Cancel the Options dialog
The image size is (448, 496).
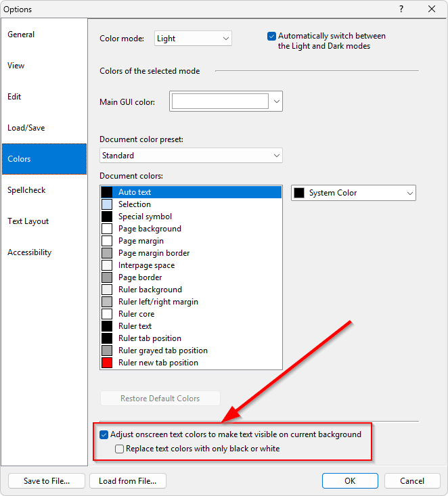click(x=412, y=481)
